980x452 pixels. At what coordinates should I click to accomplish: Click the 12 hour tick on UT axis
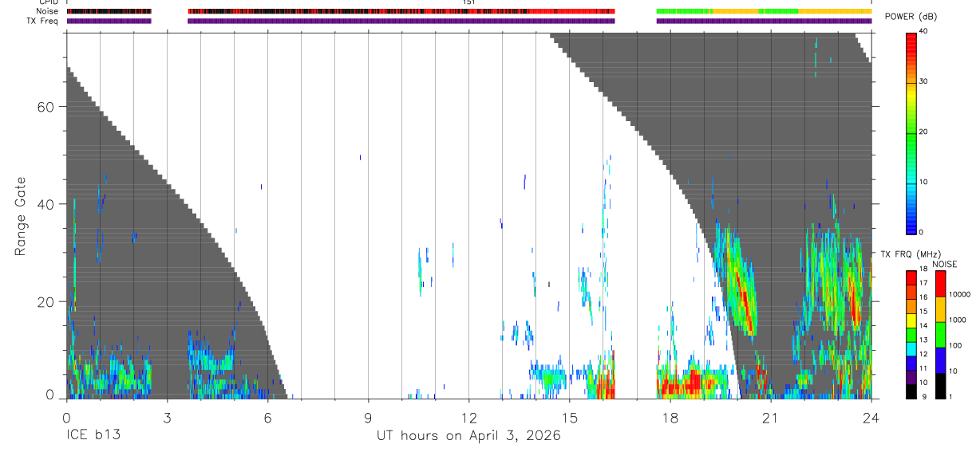pyautogui.click(x=468, y=416)
